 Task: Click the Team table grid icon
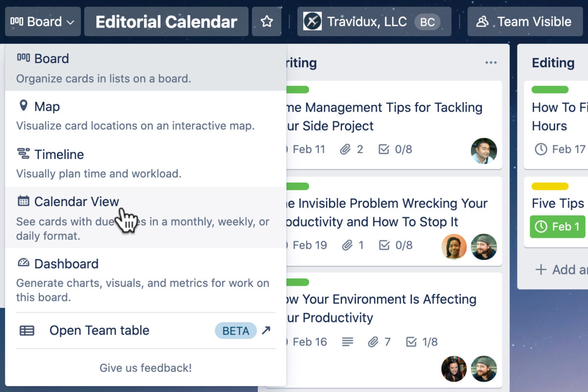(x=27, y=330)
